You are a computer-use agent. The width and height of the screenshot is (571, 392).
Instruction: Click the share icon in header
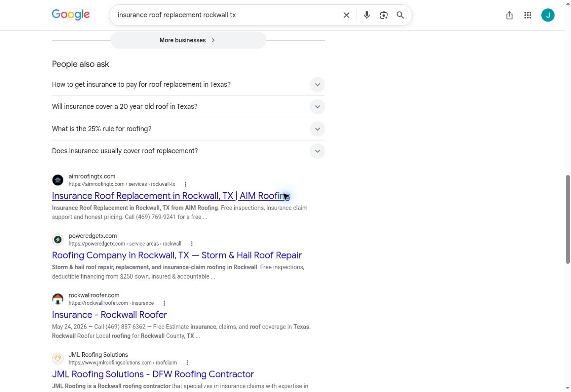coord(510,15)
